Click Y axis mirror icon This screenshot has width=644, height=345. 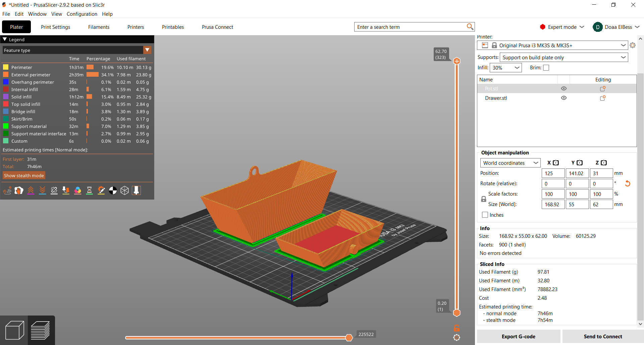(x=580, y=163)
